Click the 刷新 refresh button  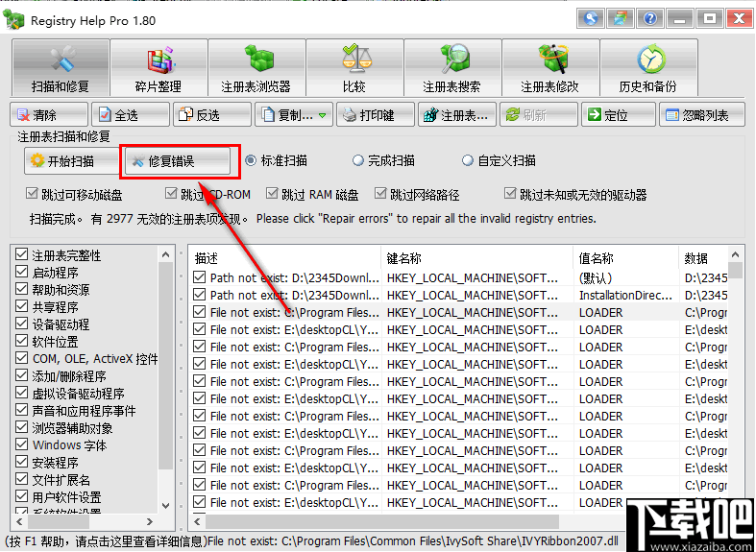(539, 114)
